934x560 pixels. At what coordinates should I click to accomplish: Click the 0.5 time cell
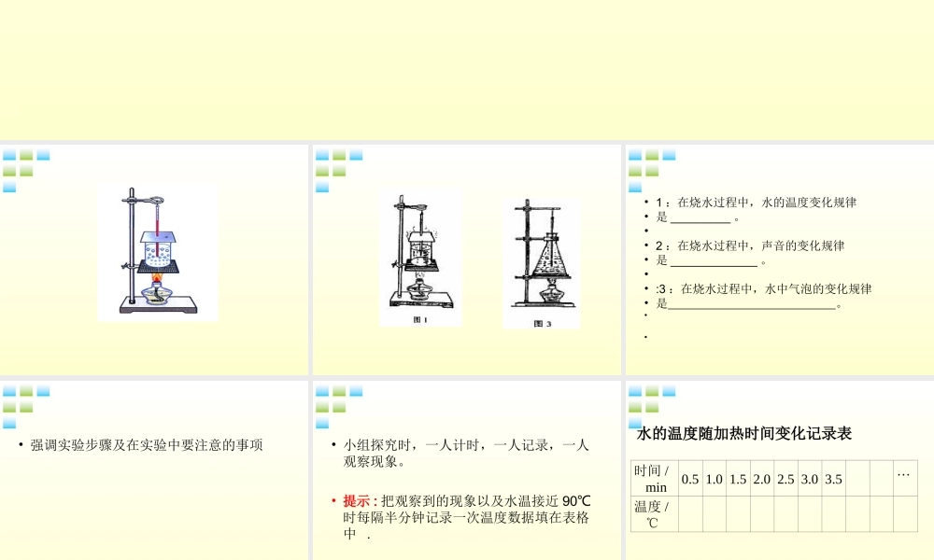coord(690,478)
